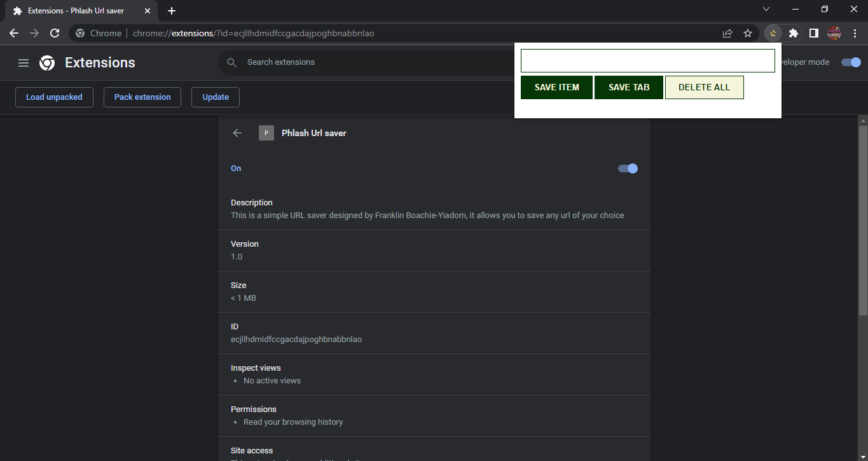Click the Site access heading
868x461 pixels.
(x=252, y=451)
